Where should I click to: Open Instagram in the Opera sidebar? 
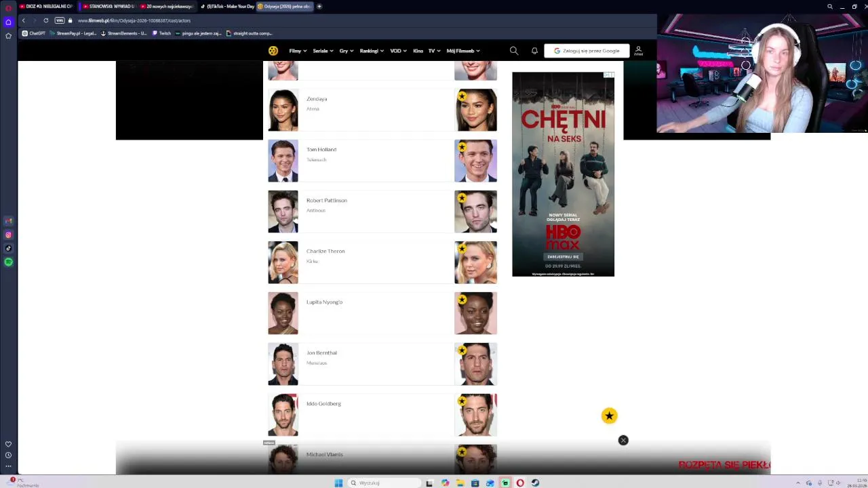8,235
